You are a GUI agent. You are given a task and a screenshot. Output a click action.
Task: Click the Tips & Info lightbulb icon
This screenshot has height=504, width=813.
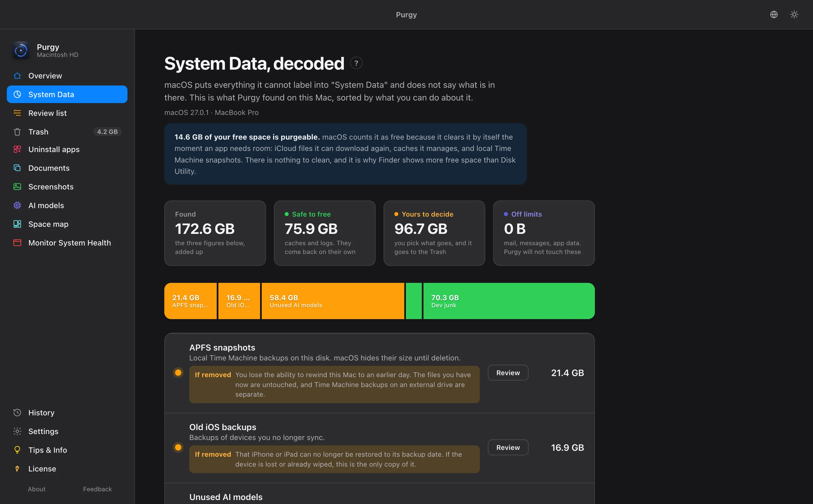point(17,450)
